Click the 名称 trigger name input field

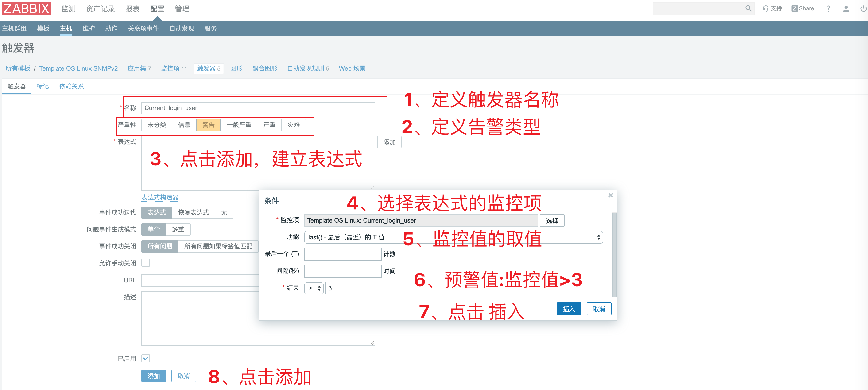point(258,108)
